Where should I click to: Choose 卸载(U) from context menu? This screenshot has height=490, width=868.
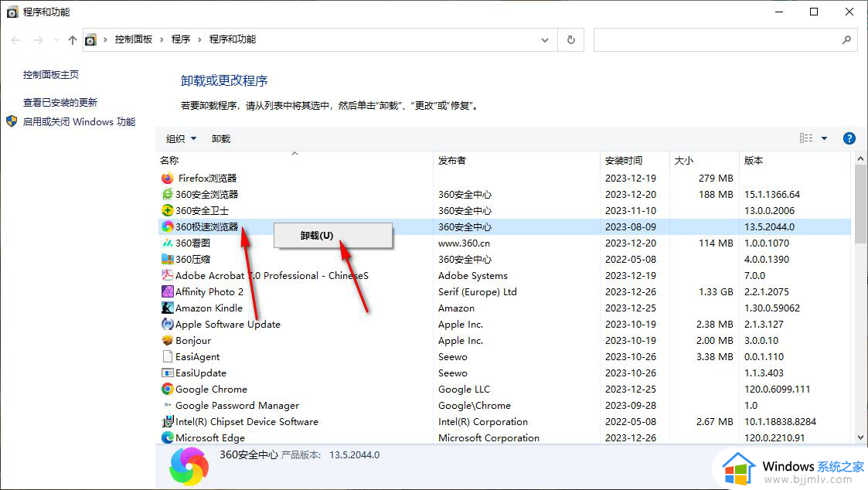coord(332,236)
